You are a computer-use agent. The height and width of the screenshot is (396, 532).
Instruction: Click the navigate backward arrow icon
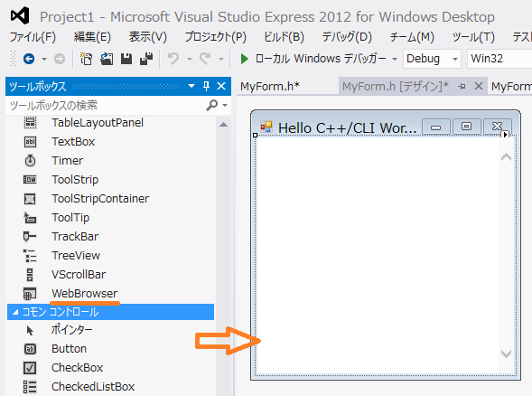pos(29,59)
